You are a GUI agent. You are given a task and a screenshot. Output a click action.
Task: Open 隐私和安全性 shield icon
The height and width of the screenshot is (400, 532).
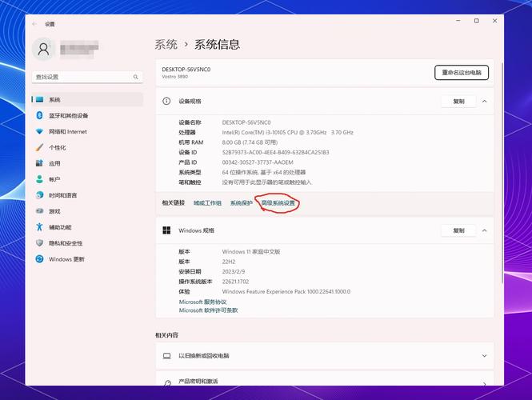(39, 243)
